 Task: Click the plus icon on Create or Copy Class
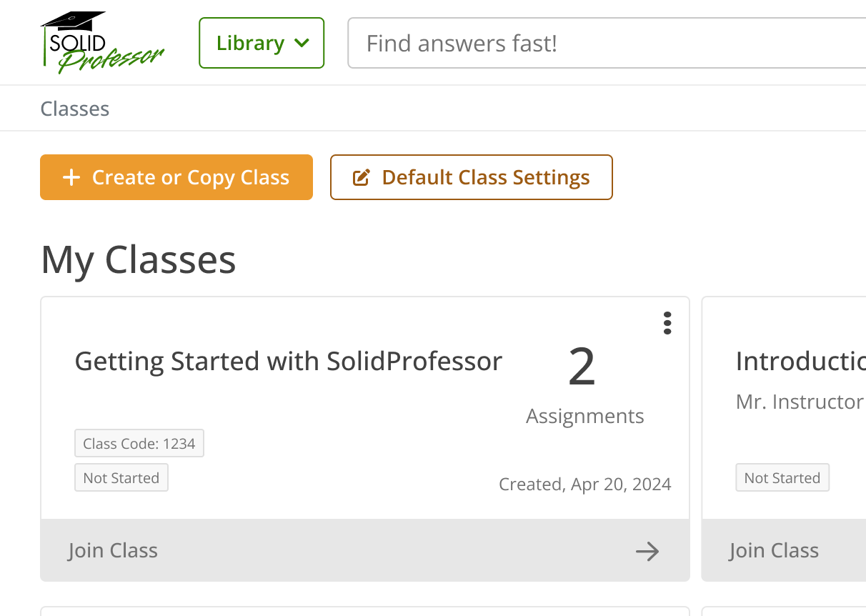point(71,177)
